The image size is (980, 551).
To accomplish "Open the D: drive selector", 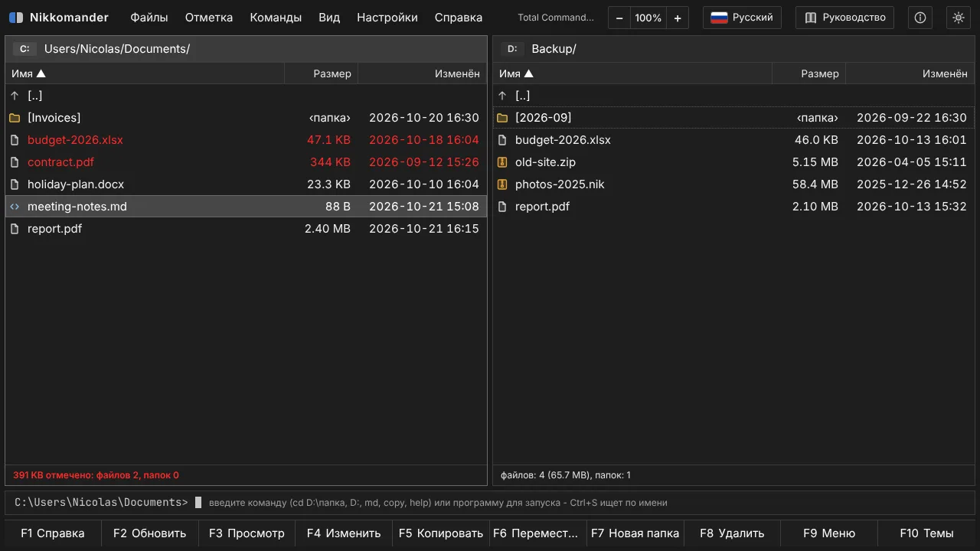I will [x=512, y=49].
